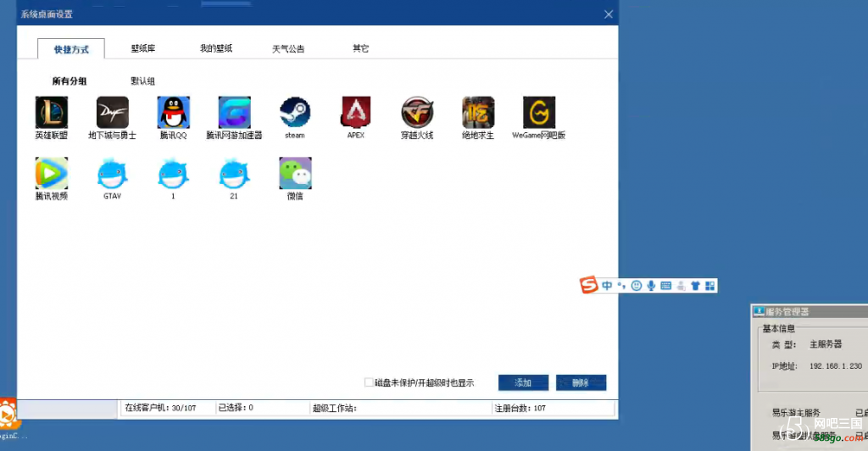The image size is (868, 451).
Task: Select the shortcut icon labeled 21
Action: coord(234,173)
